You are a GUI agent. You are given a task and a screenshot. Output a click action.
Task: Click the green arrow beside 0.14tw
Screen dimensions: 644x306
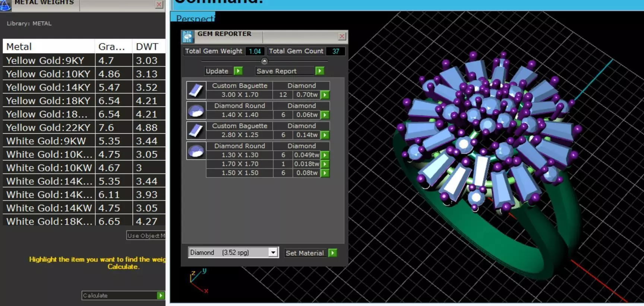[x=325, y=135]
